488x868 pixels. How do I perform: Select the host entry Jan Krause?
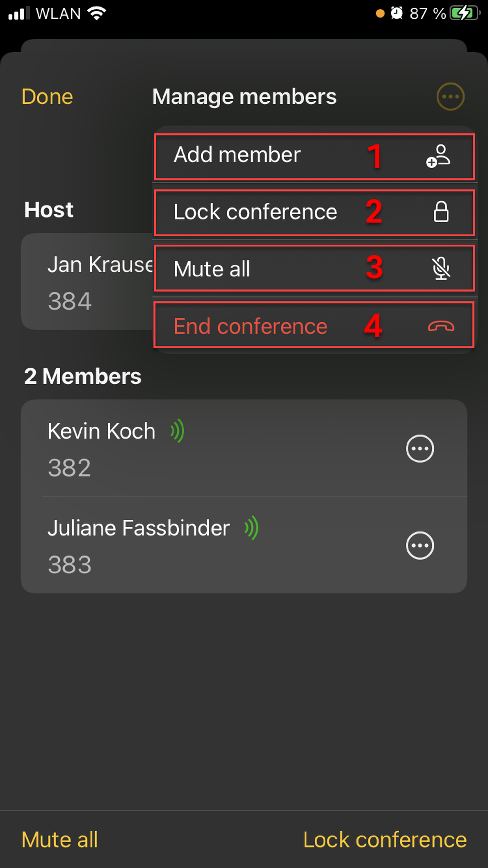click(x=87, y=281)
